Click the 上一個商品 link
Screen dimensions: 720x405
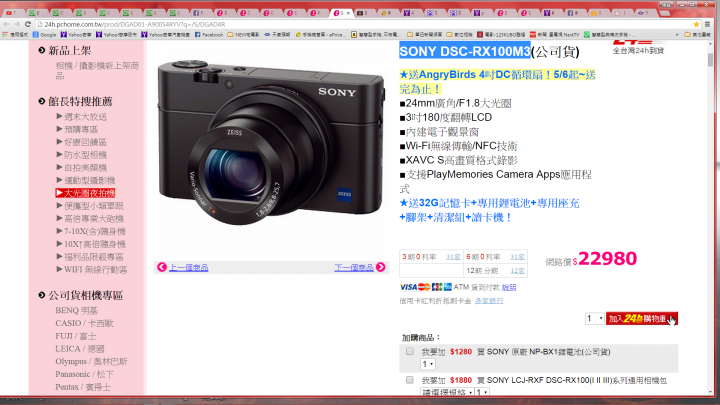click(x=189, y=267)
